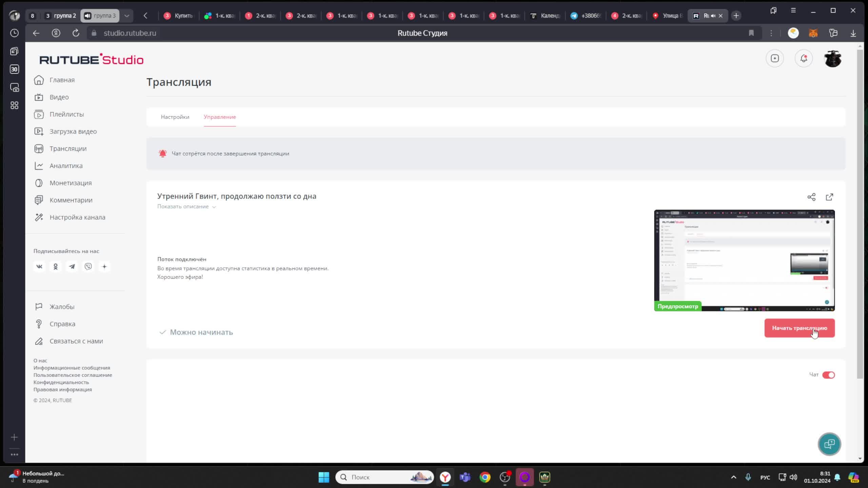Image resolution: width=868 pixels, height=488 pixels.
Task: Open the support chat floating button
Action: [x=829, y=444]
